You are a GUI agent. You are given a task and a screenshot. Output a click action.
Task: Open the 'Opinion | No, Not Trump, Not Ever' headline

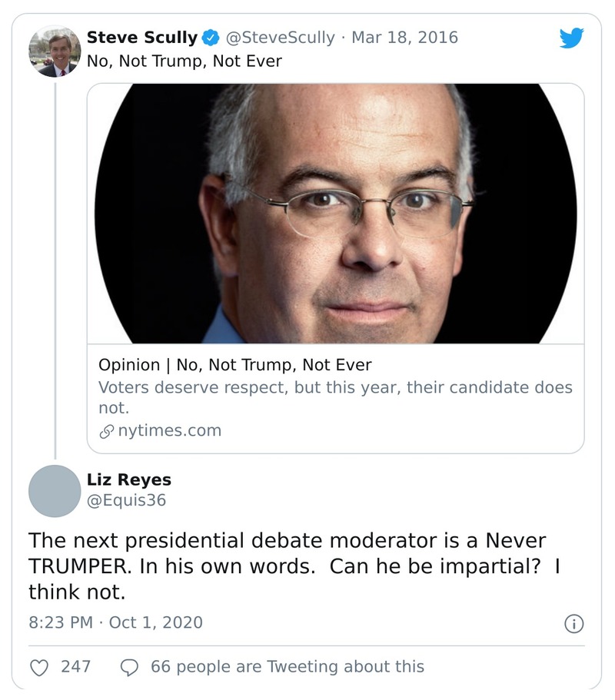click(x=235, y=365)
